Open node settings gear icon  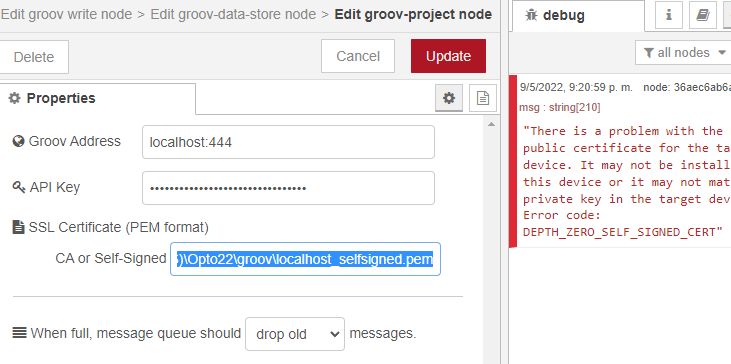click(449, 98)
